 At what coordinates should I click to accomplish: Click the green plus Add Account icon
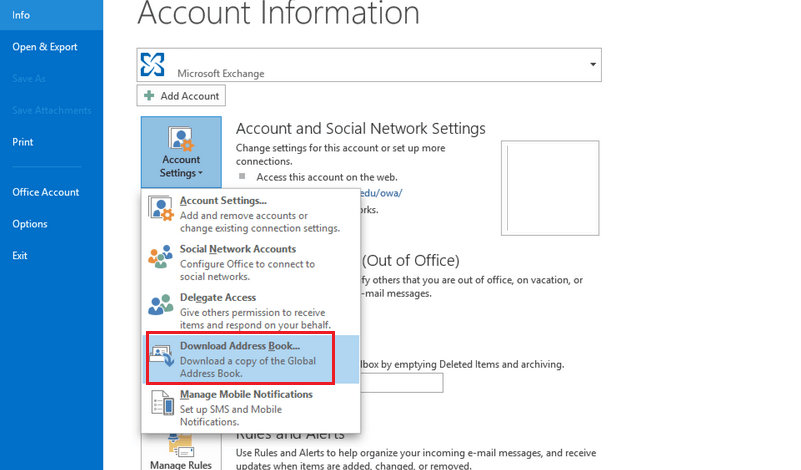[149, 96]
